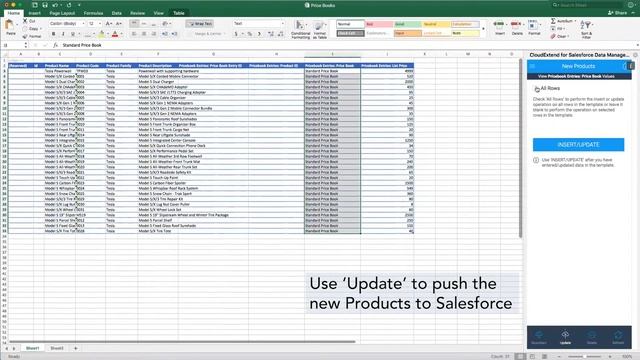The image size is (640, 360).
Task: Click the Redo arrow icon
Action: point(69,5)
